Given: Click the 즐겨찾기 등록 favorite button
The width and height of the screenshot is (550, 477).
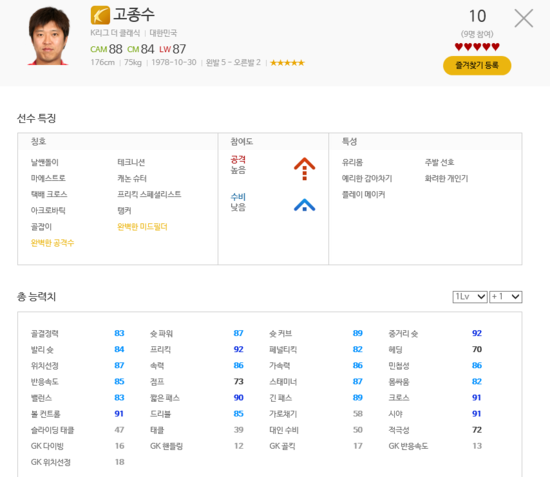Looking at the screenshot, I should pos(477,65).
